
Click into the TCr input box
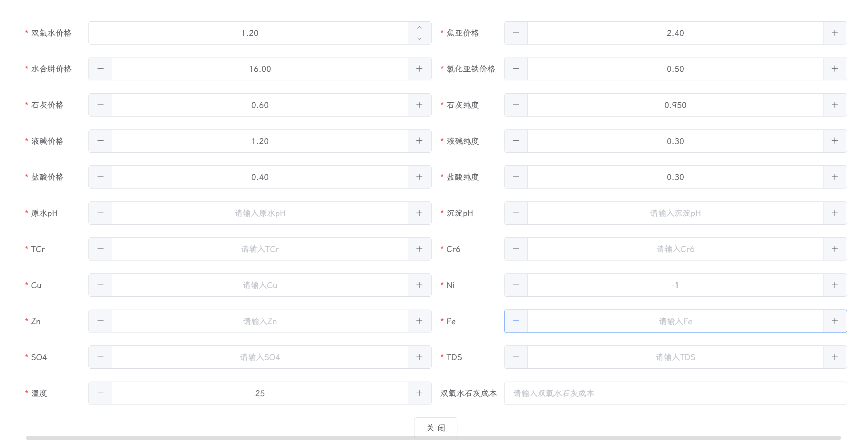pos(260,249)
